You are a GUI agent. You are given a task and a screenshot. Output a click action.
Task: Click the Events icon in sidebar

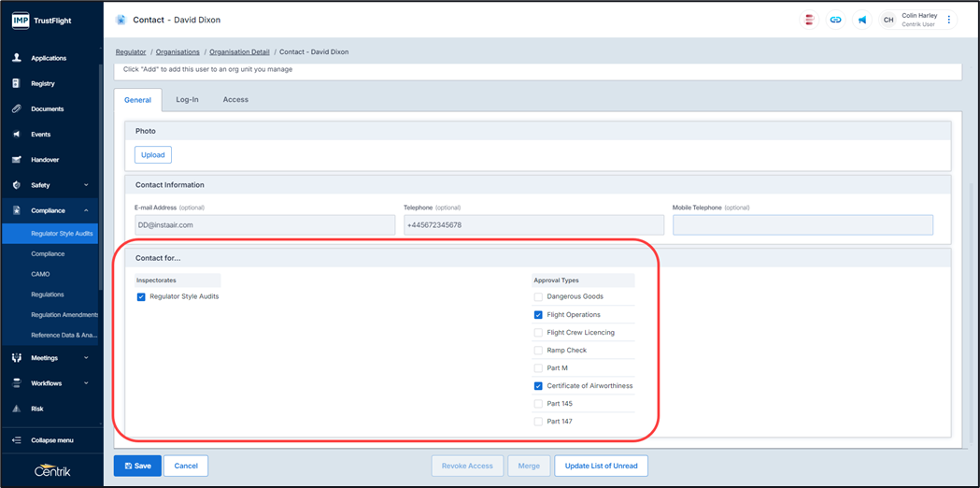pyautogui.click(x=17, y=134)
